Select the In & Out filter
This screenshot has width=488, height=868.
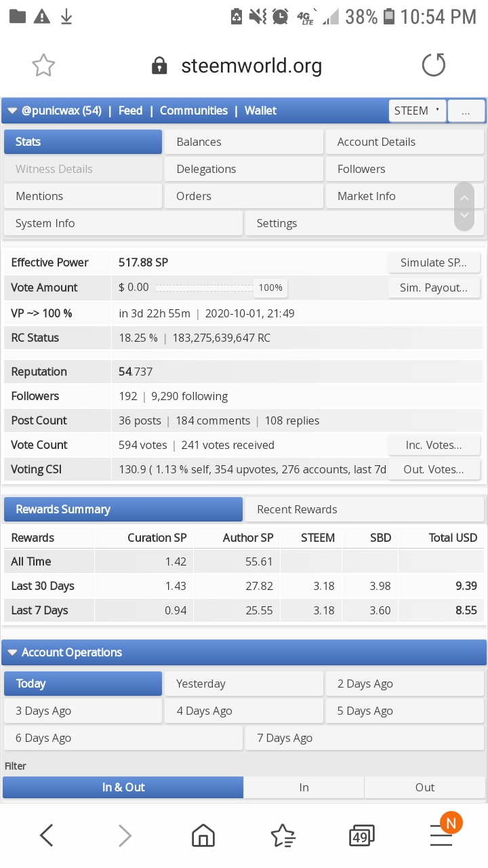123,787
